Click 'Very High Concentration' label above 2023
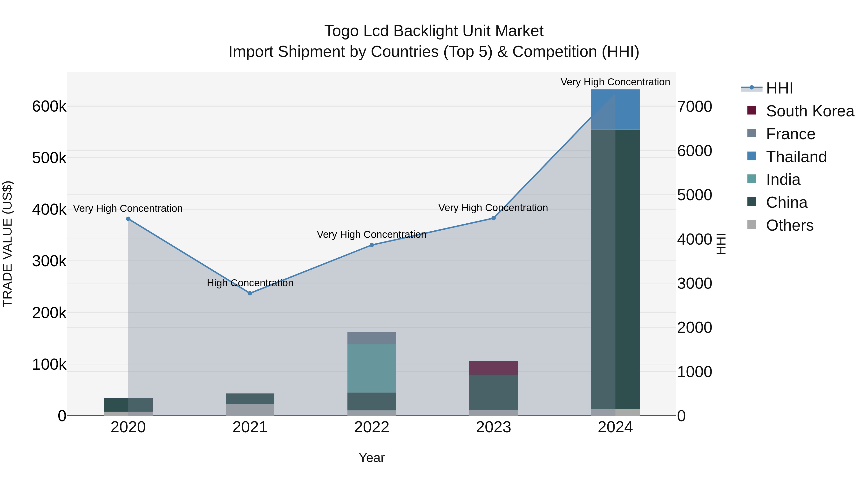The height and width of the screenshot is (488, 868). pos(493,208)
